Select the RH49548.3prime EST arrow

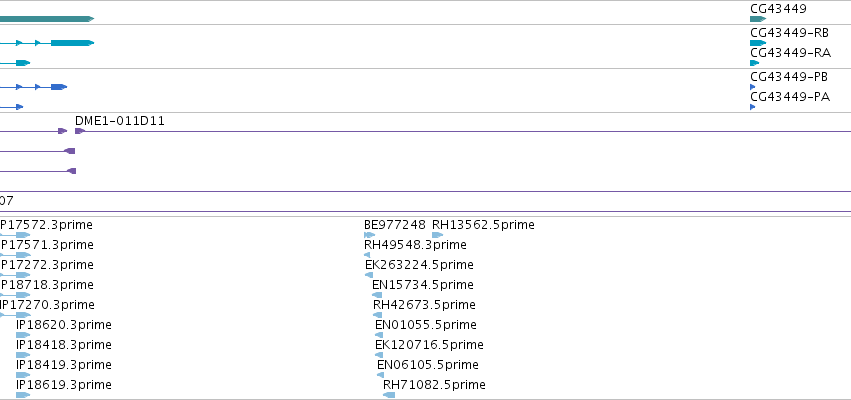tap(367, 255)
